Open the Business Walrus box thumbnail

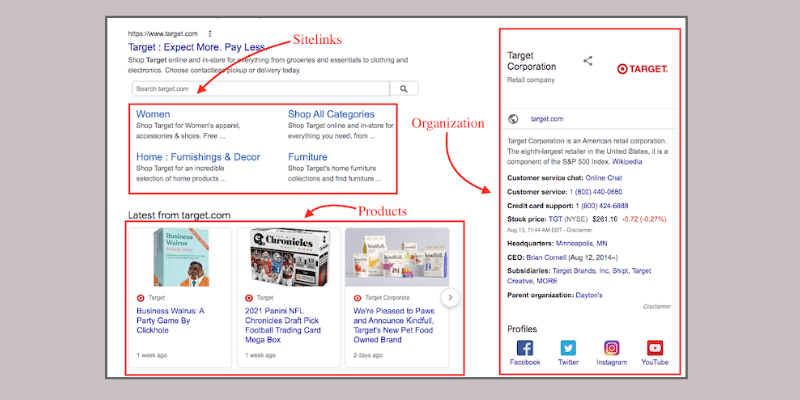tap(182, 257)
